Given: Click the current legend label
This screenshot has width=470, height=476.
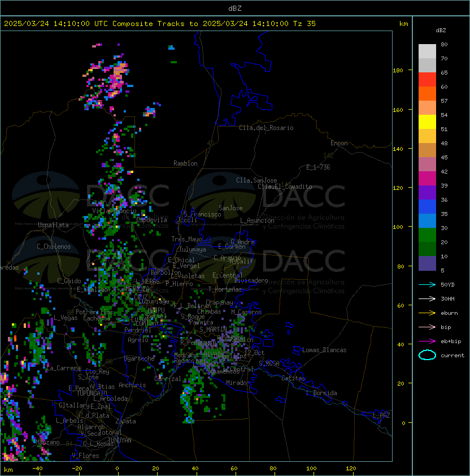Looking at the screenshot, I should pos(452,356).
